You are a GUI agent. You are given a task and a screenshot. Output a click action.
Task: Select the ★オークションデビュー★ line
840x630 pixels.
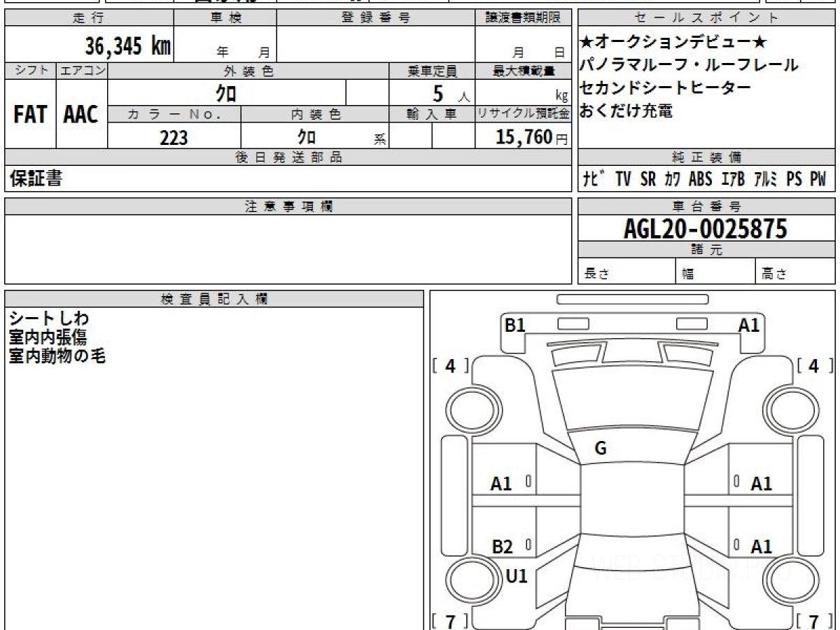pos(674,43)
